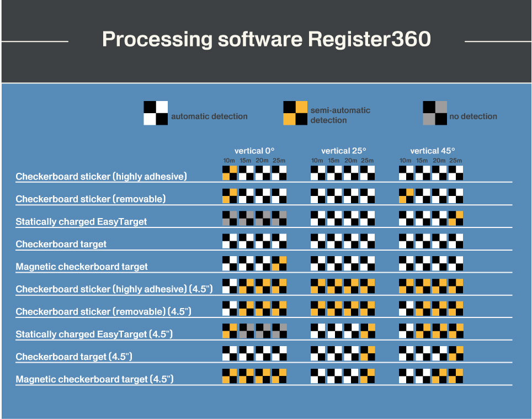Click Checkerboard sticker (removable) (4.5") 10m icon, vertical 45°
This screenshot has height=419, width=532.
click(406, 309)
